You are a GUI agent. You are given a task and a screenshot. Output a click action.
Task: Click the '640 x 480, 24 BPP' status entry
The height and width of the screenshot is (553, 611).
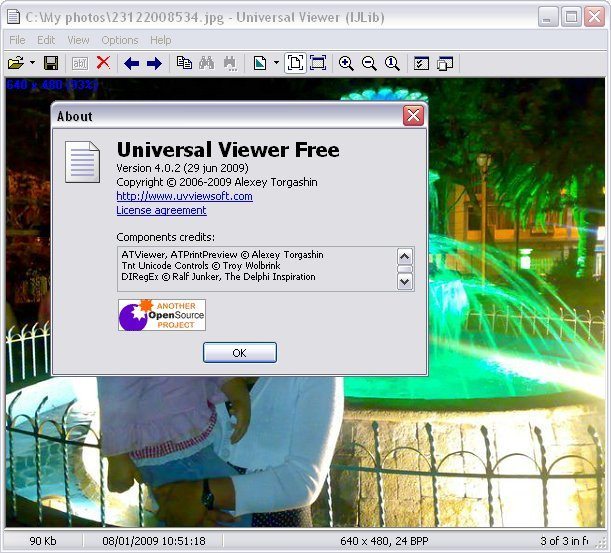[x=384, y=541]
